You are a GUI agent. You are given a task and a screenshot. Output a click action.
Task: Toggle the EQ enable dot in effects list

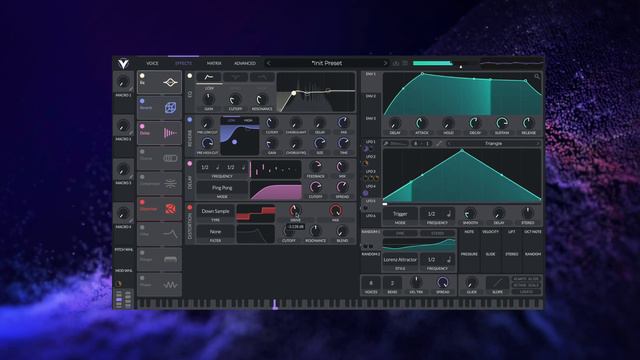pos(142,76)
